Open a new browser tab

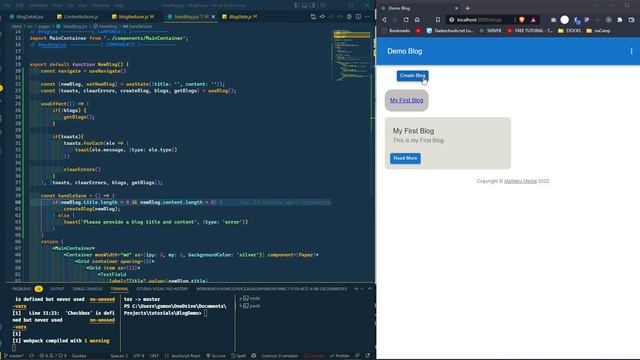tap(467, 8)
